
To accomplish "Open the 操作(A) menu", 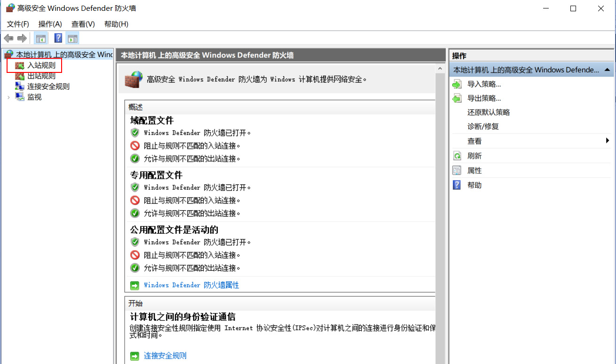I will 50,24.
